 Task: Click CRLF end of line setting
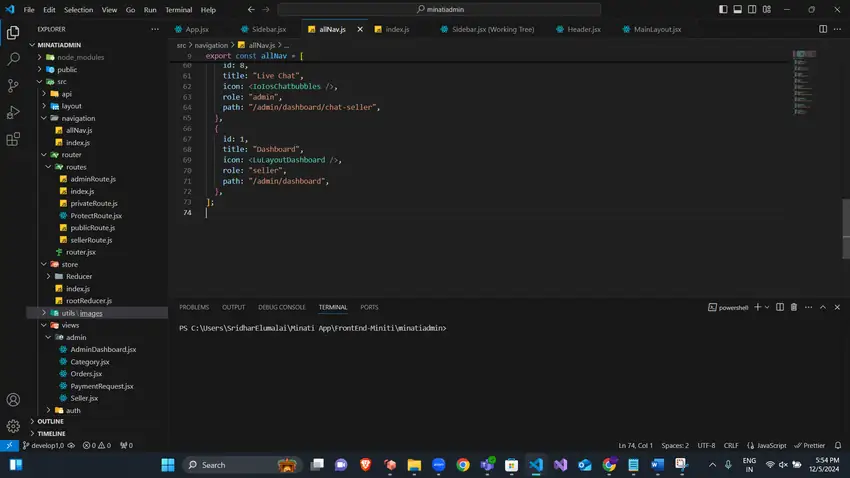tap(731, 445)
